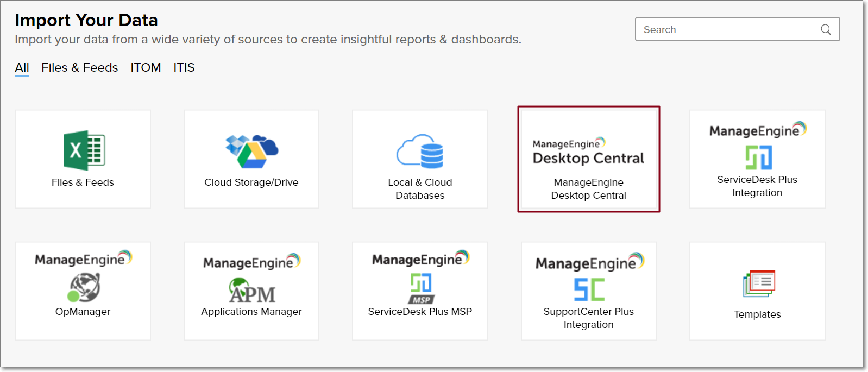Click the 'ManageEngine Desktop Central' caption

589,189
